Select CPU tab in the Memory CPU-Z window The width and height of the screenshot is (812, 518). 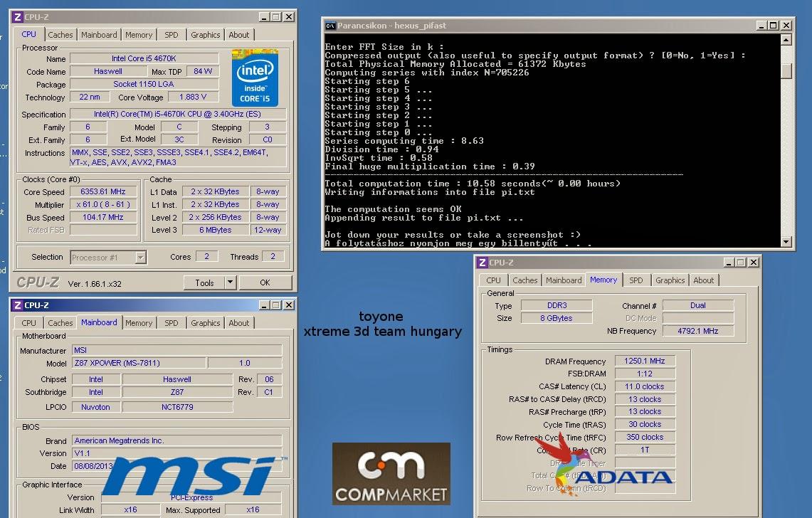click(x=493, y=280)
